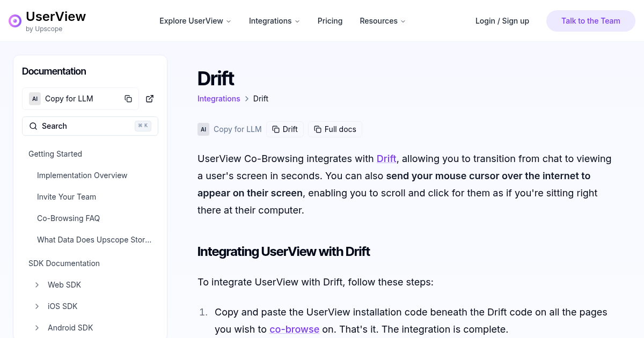
Task: Click the documentation Search field
Action: pyautogui.click(x=90, y=126)
